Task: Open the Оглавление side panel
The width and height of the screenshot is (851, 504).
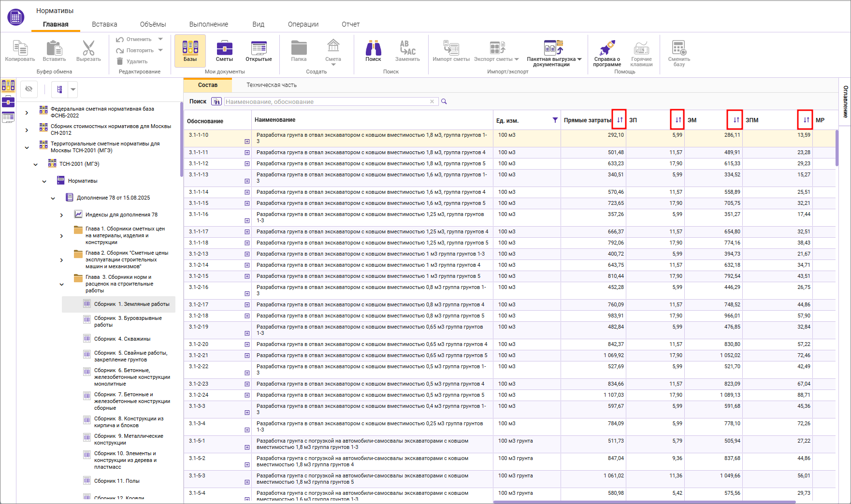Action: pyautogui.click(x=845, y=101)
